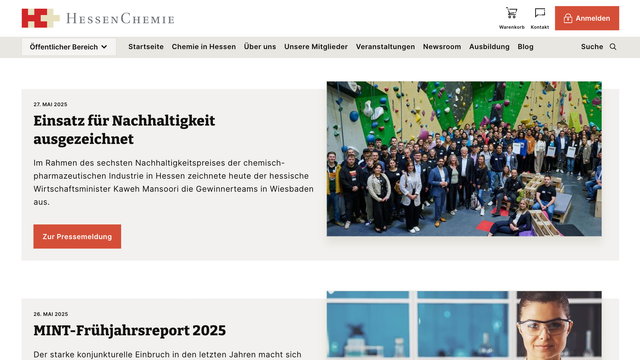Open the Veranstaltungen page
The width and height of the screenshot is (640, 360).
click(385, 47)
